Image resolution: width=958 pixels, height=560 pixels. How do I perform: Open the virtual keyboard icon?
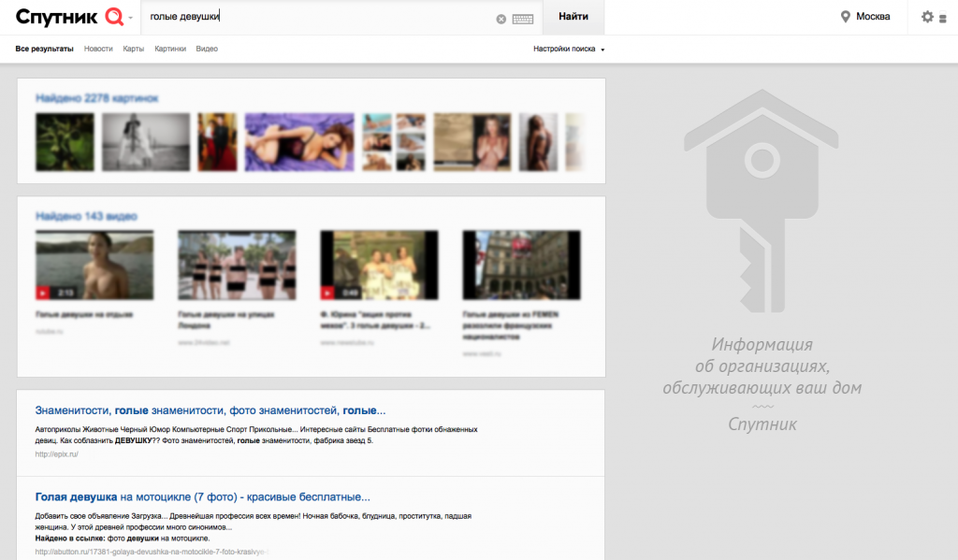pos(522,18)
